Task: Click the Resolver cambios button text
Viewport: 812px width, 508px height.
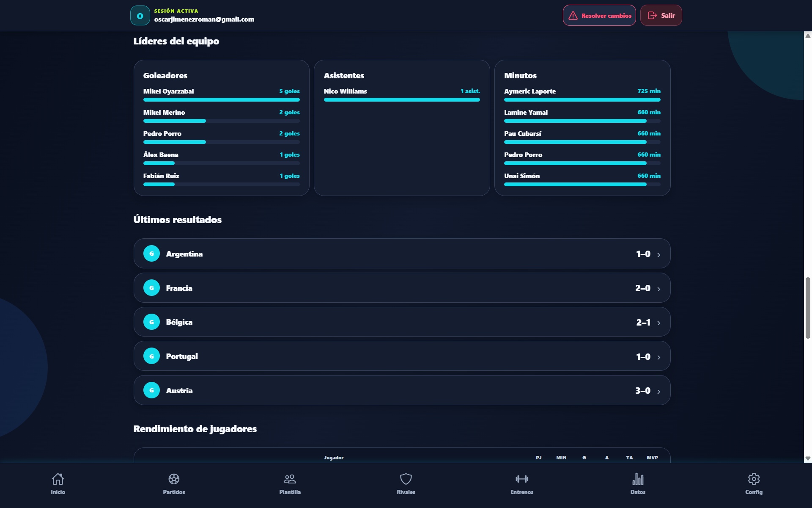Action: (x=606, y=16)
